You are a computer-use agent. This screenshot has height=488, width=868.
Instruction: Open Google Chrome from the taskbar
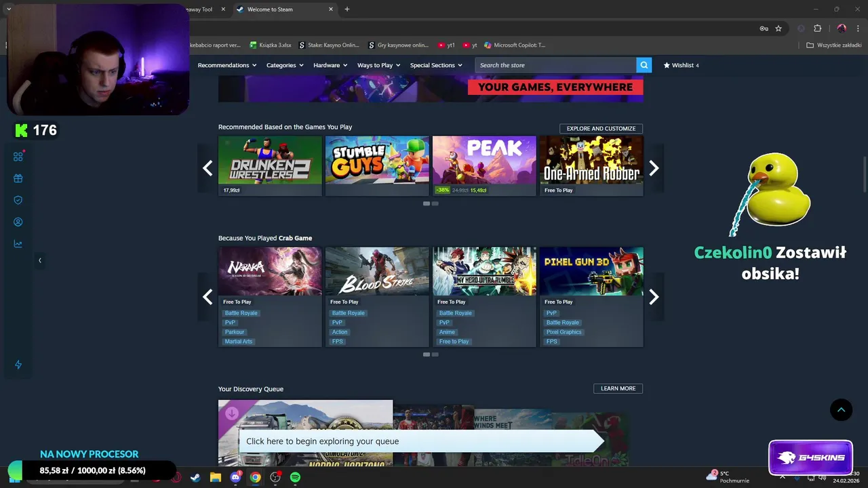255,477
